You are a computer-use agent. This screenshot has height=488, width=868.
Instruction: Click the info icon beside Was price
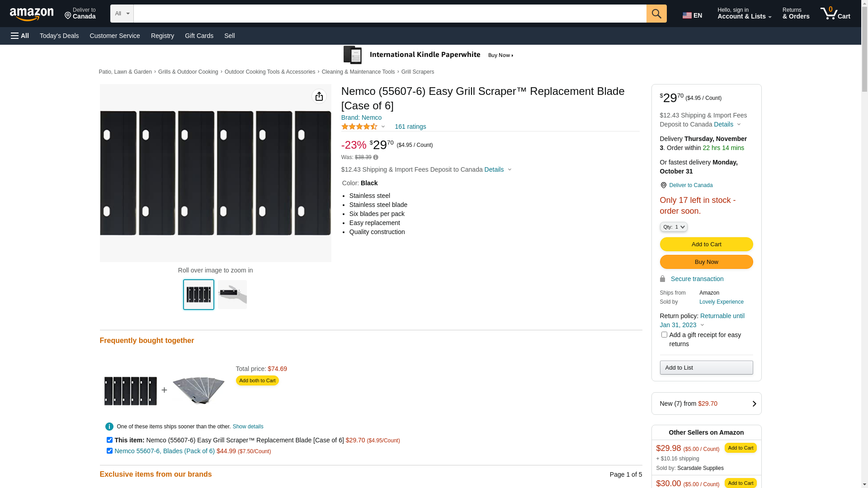coord(376,157)
